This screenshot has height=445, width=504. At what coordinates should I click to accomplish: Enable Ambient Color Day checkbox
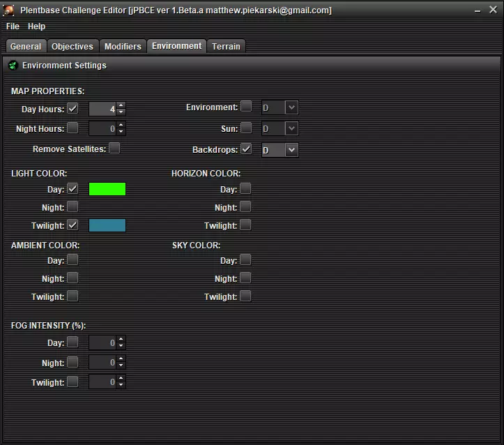tap(72, 259)
